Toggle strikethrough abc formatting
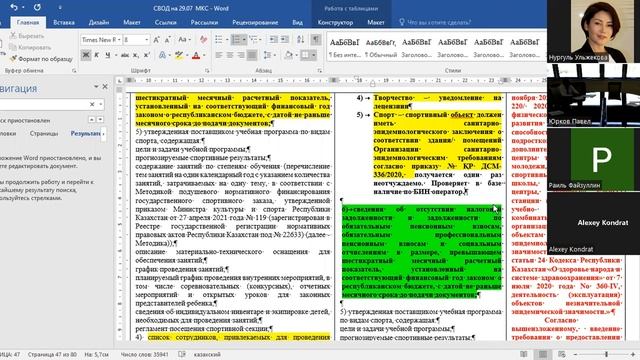Image resolution: width=640 pixels, height=360 pixels. click(x=125, y=55)
